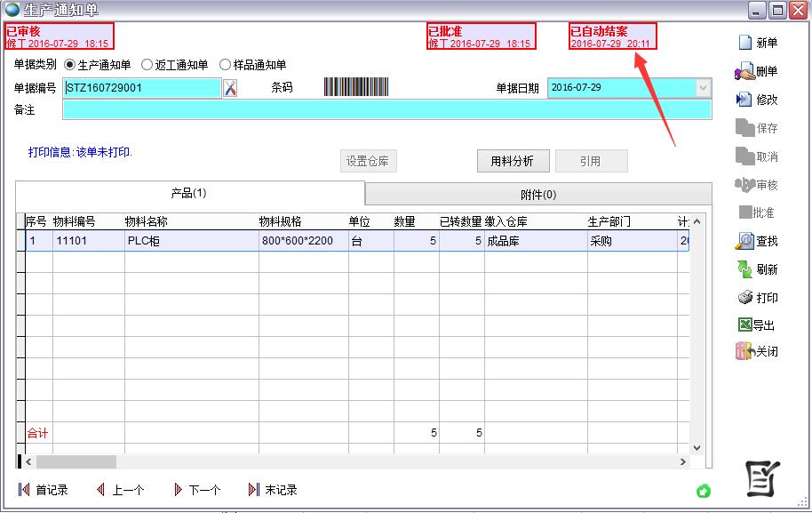This screenshot has height=513, width=812.
Task: Select the 样品通知单 radio button
Action: tap(225, 65)
